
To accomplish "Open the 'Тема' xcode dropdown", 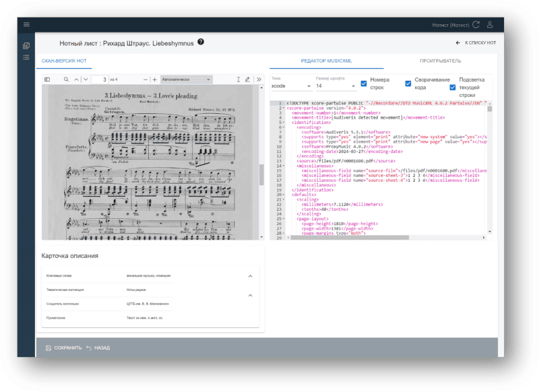I will [290, 86].
